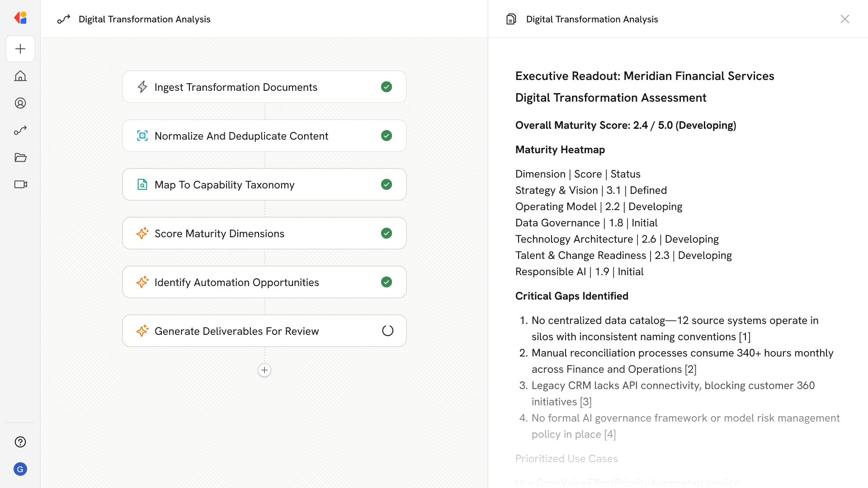This screenshot has width=868, height=488.
Task: Click citation [1] in Critical Gaps list
Action: 745,337
